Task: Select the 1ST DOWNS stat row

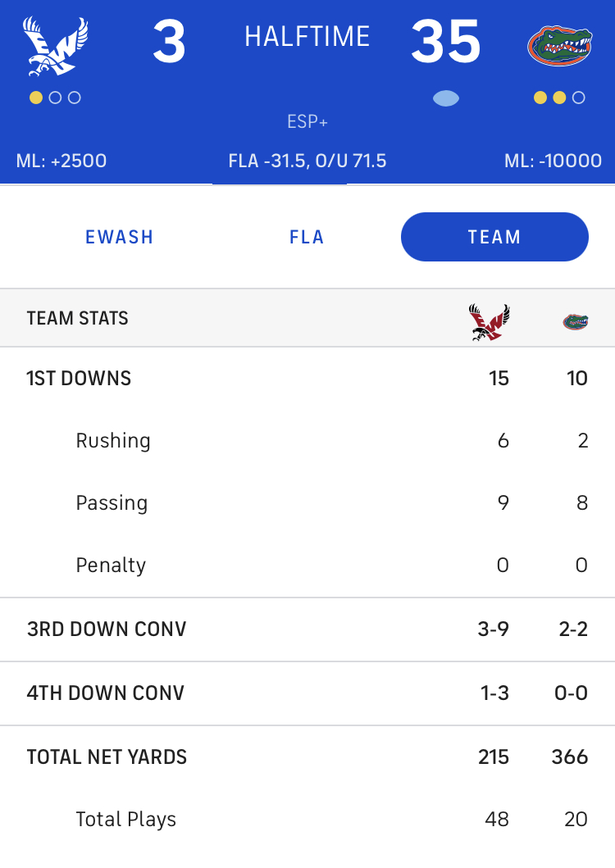Action: (x=307, y=379)
